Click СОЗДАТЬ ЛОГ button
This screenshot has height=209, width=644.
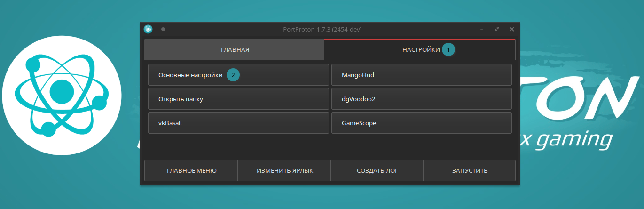pyautogui.click(x=377, y=170)
